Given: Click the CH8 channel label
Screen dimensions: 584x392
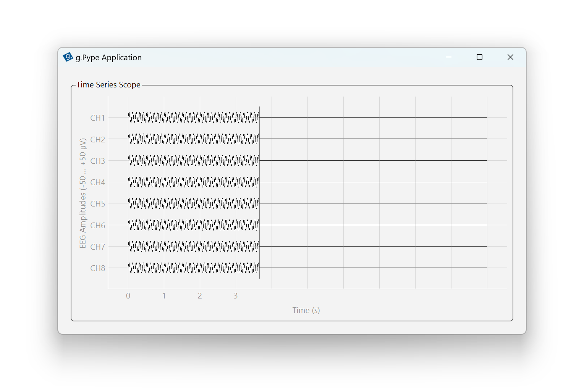Looking at the screenshot, I should (97, 268).
